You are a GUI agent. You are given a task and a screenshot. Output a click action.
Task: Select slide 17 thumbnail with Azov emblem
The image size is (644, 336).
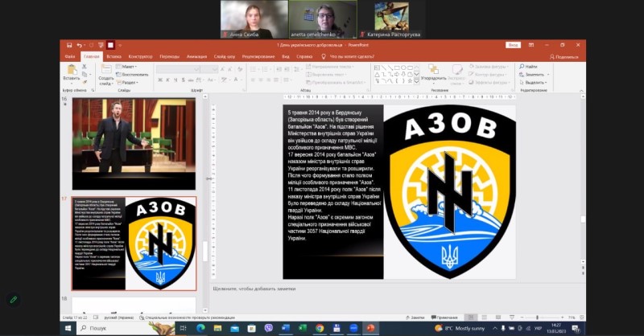point(134,244)
